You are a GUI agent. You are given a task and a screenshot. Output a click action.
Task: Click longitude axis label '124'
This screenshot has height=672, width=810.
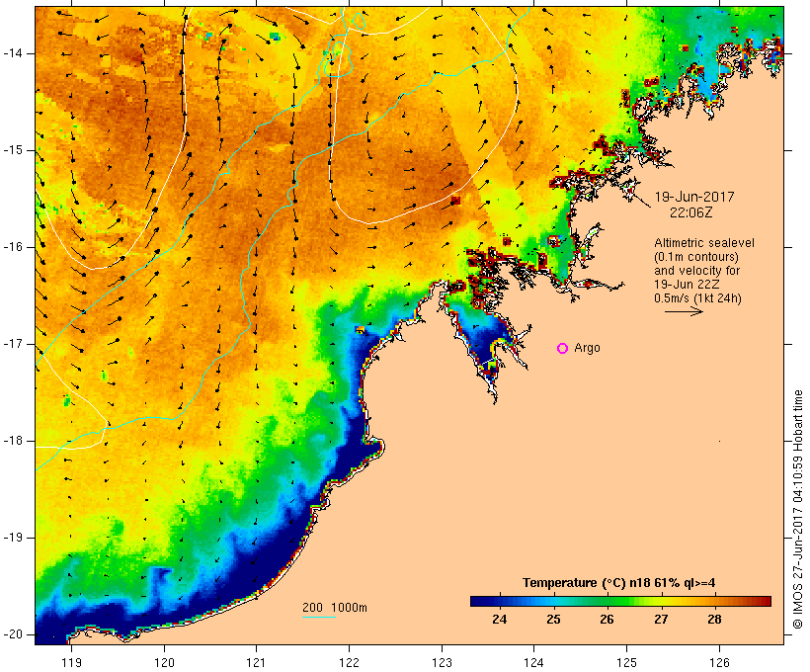tap(533, 663)
